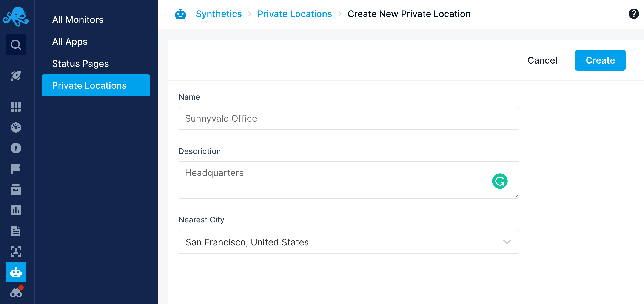Image resolution: width=644 pixels, height=304 pixels.
Task: Open the alerts exclamation icon
Action: (x=16, y=148)
